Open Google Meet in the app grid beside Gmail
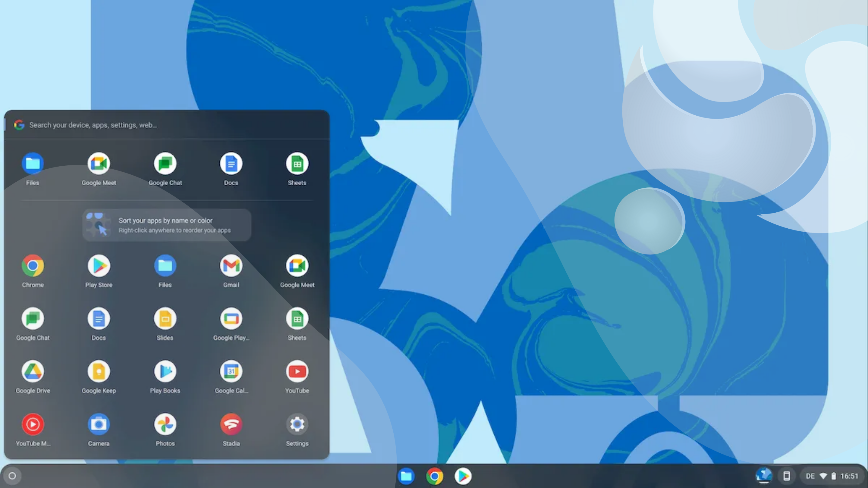868x488 pixels. click(297, 266)
